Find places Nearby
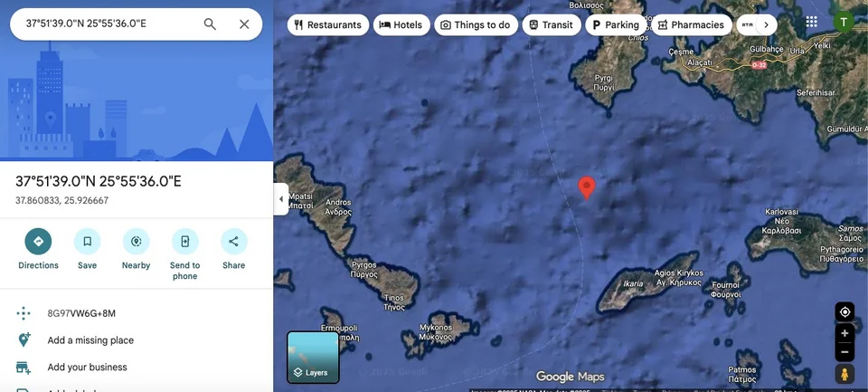868x392 pixels. (137, 249)
